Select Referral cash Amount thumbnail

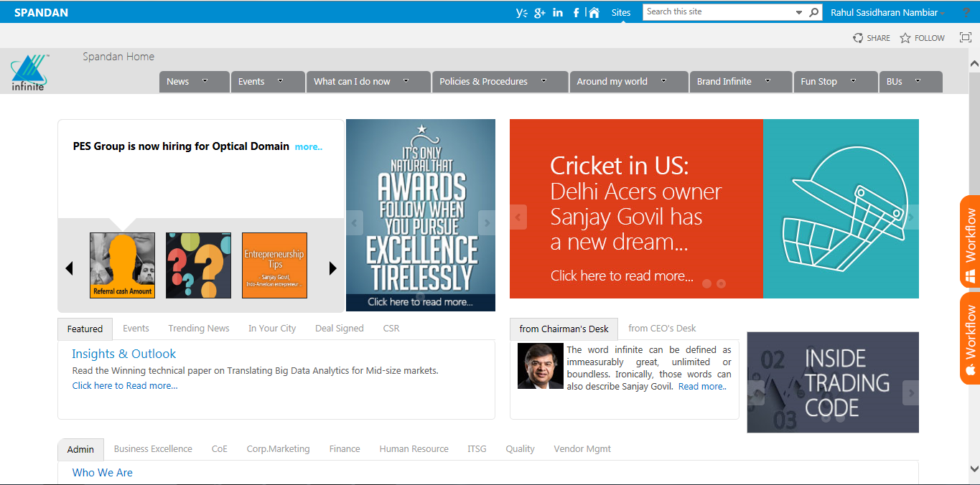(x=122, y=265)
